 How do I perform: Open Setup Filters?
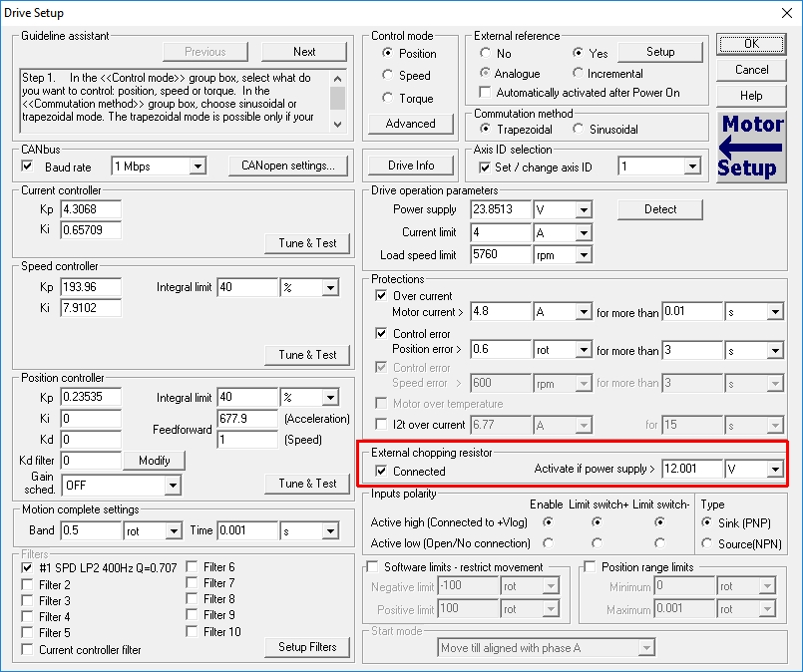[307, 647]
